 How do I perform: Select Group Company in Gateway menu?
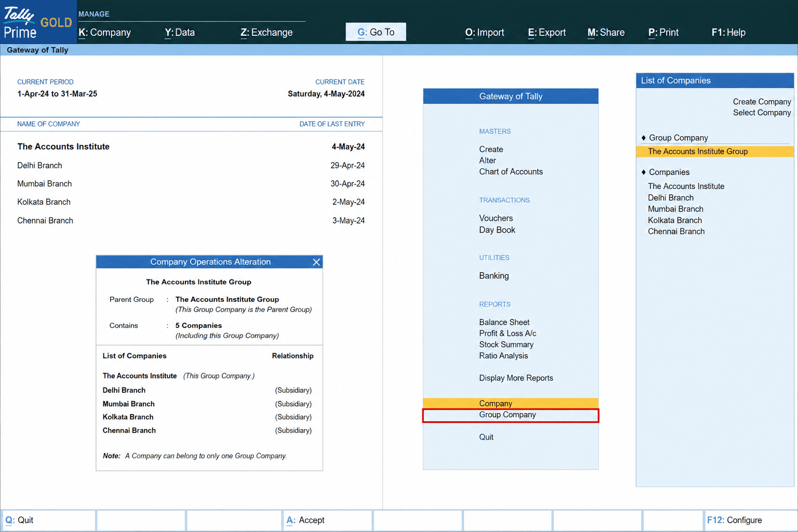(511, 415)
